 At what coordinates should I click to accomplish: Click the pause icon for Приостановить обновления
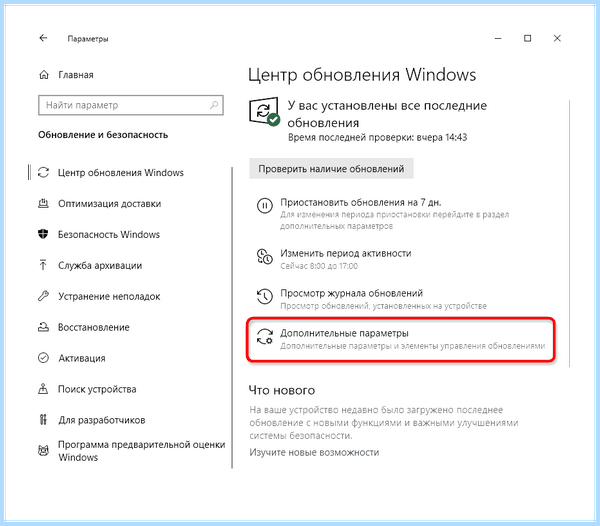(264, 206)
